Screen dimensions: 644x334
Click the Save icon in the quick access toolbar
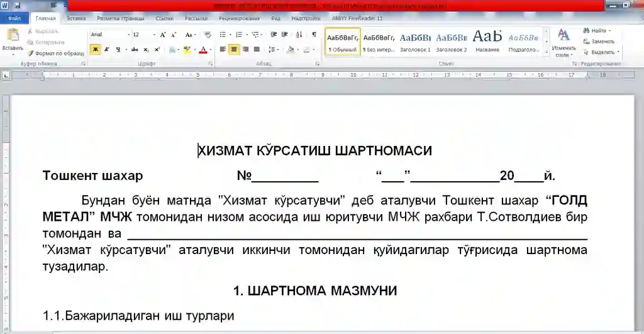click(x=18, y=5)
